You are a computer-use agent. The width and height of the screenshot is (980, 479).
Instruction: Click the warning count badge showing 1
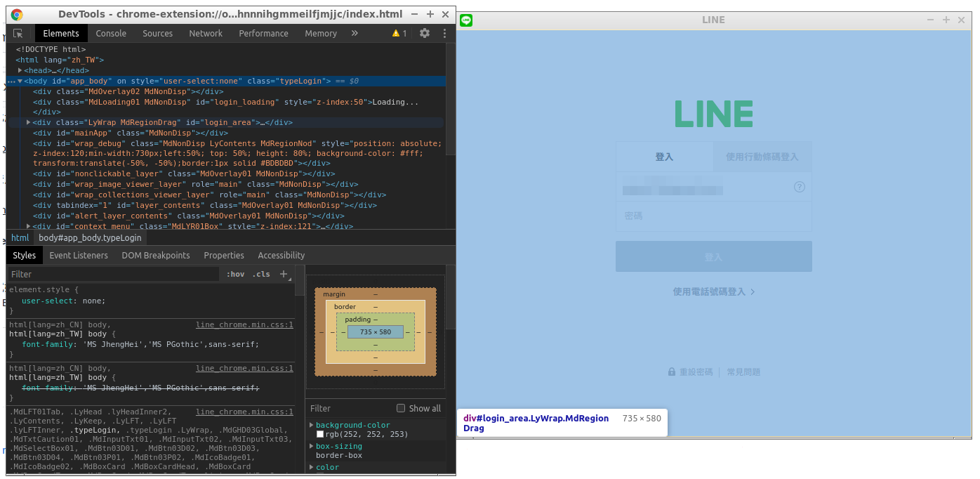coord(399,33)
